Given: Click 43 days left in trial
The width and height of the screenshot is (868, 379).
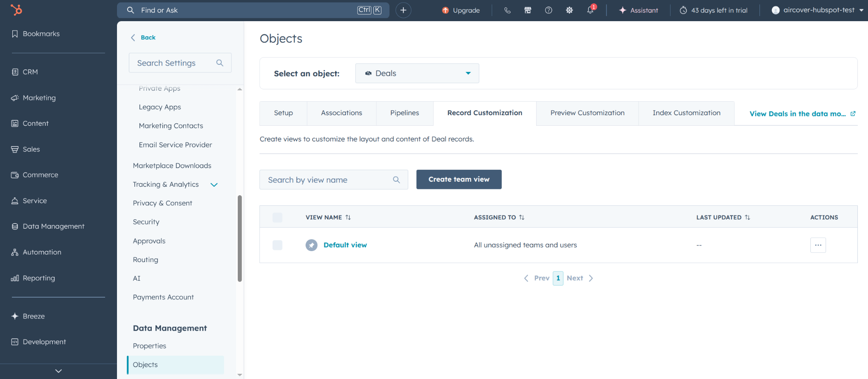Looking at the screenshot, I should click(x=714, y=10).
